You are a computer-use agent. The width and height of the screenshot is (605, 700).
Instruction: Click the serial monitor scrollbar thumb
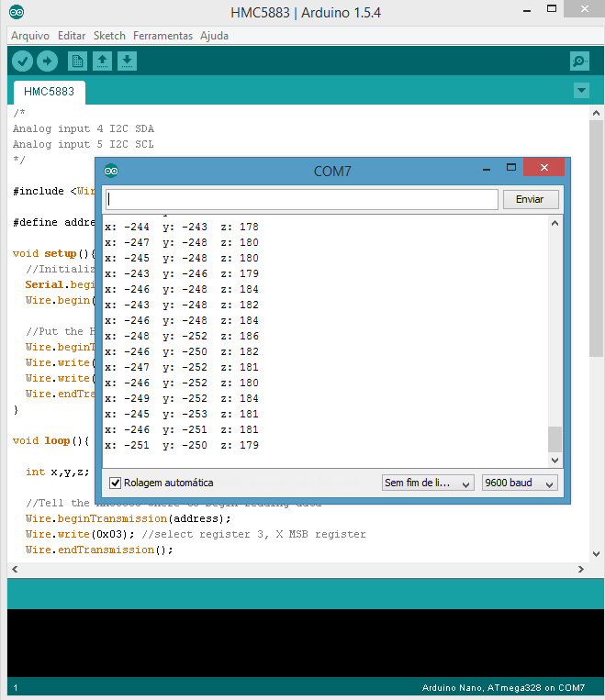555,439
